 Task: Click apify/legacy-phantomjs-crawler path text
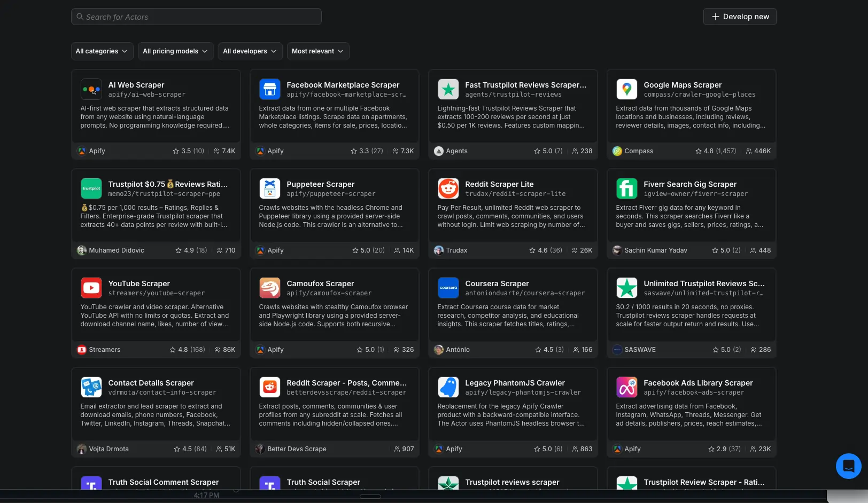pos(523,392)
